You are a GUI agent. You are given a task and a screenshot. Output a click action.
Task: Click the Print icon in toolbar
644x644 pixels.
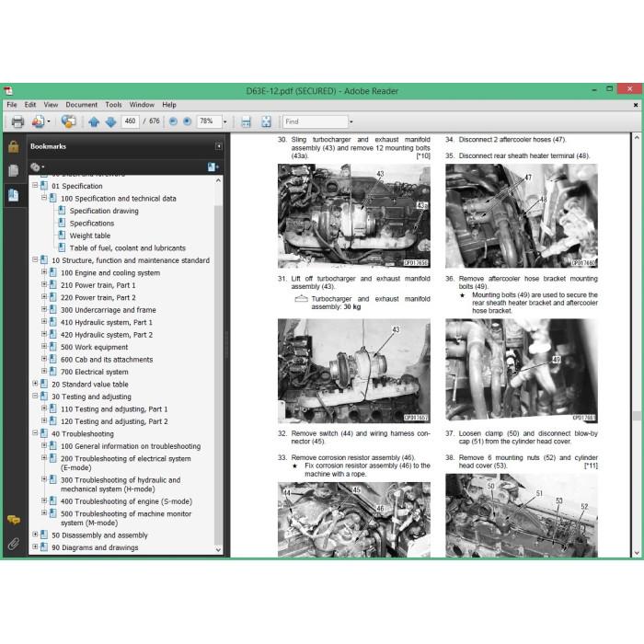17,121
